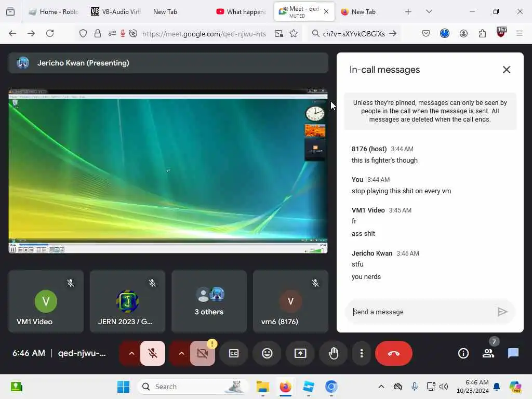Open the uBlock Origin extension icon

[x=501, y=33]
